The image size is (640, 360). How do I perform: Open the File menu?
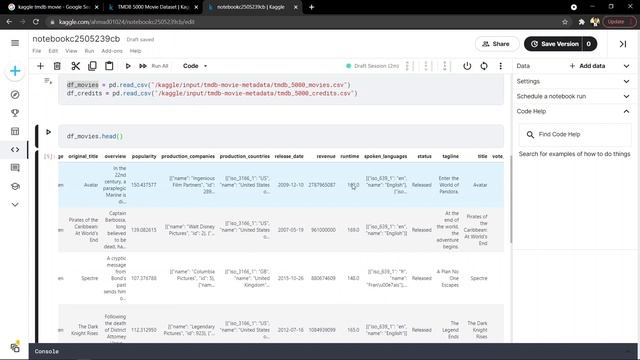click(x=37, y=51)
